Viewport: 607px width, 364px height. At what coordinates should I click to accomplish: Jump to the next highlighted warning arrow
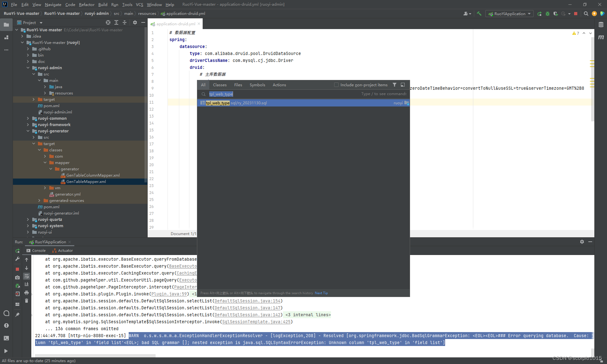click(x=591, y=33)
